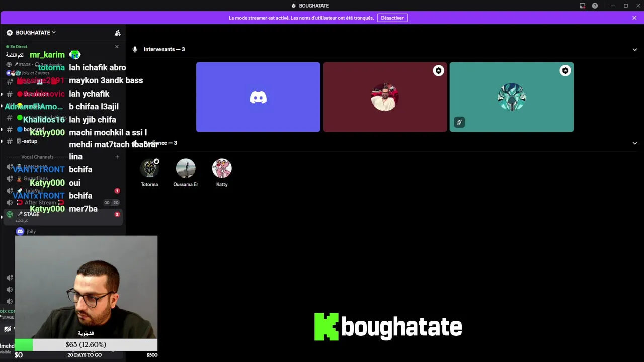Dismiss the purple streamer mode banner
The width and height of the screenshot is (644, 362).
[x=634, y=18]
